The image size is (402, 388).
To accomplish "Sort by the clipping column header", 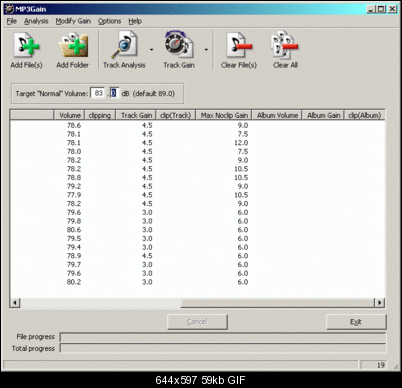I will pyautogui.click(x=100, y=115).
